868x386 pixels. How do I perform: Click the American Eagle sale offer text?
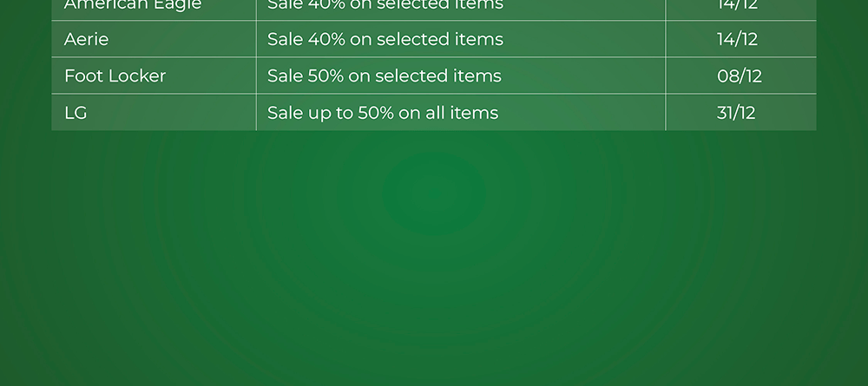(x=385, y=5)
